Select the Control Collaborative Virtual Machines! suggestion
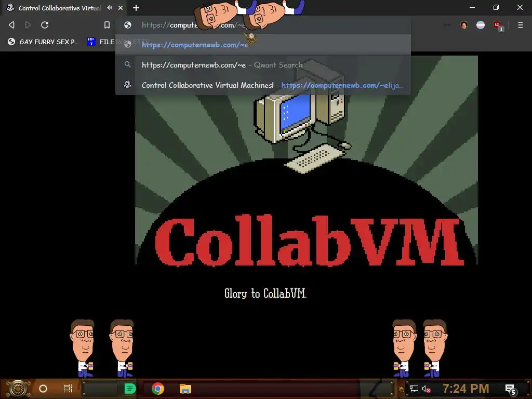 263,85
